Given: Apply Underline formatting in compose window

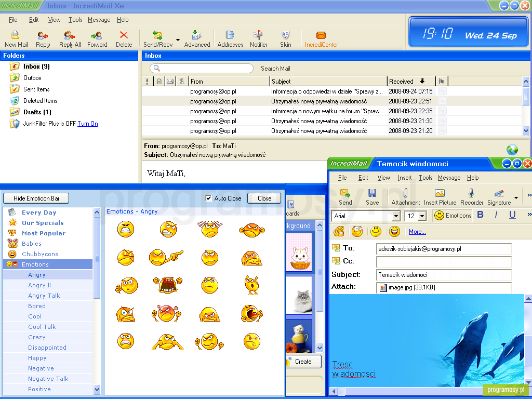Looking at the screenshot, I should [x=512, y=215].
